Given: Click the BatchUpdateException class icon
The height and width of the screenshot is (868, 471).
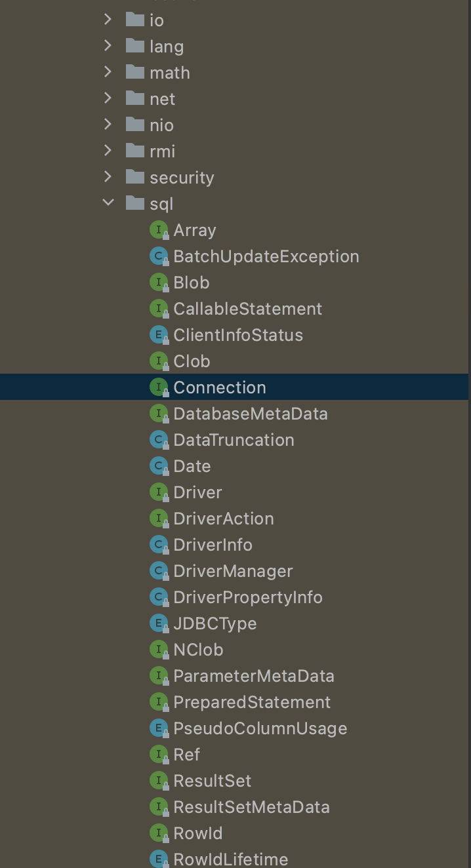Looking at the screenshot, I should pyautogui.click(x=159, y=256).
